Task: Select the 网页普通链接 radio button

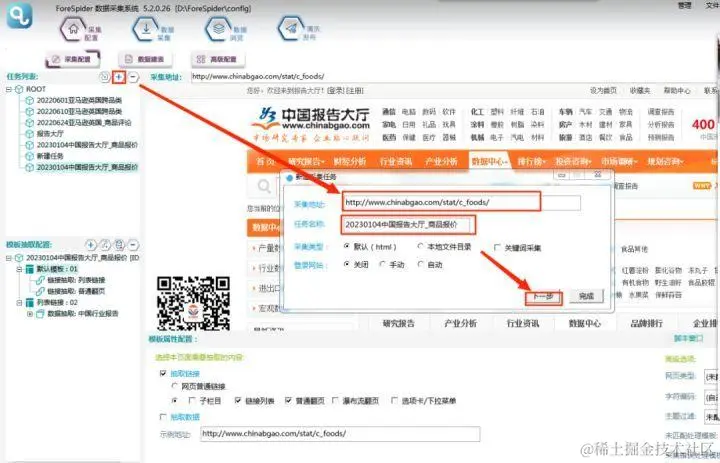Action: [174, 386]
